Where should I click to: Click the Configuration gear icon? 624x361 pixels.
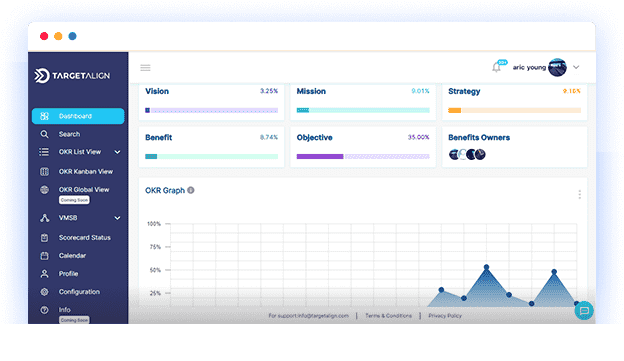45,292
